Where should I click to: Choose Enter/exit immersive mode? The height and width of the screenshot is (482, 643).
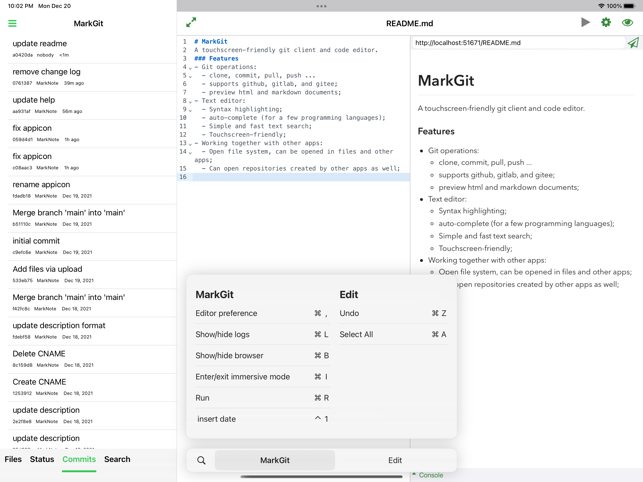(x=262, y=377)
